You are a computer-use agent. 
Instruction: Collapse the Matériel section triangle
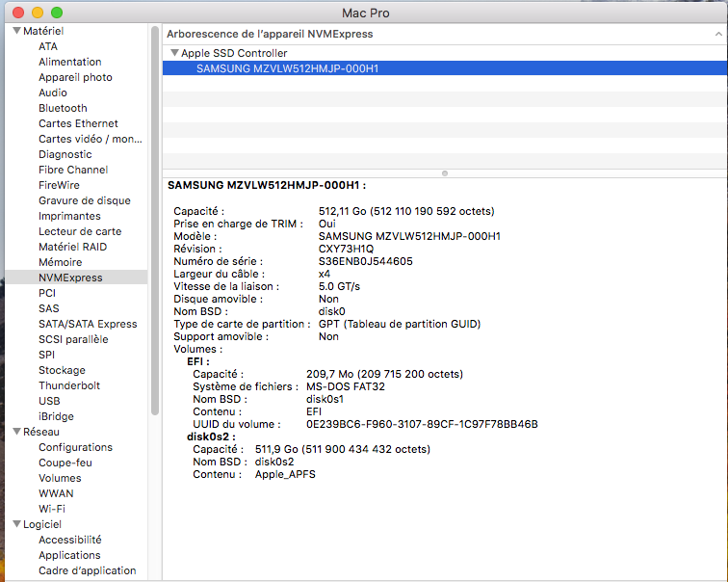tap(16, 31)
